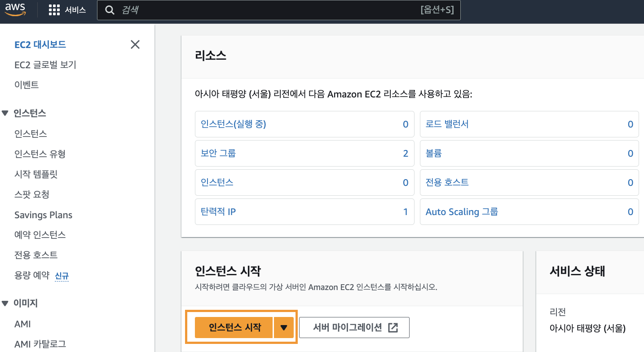
Task: Click the orange 인스턴스 시작 button
Action: point(234,327)
